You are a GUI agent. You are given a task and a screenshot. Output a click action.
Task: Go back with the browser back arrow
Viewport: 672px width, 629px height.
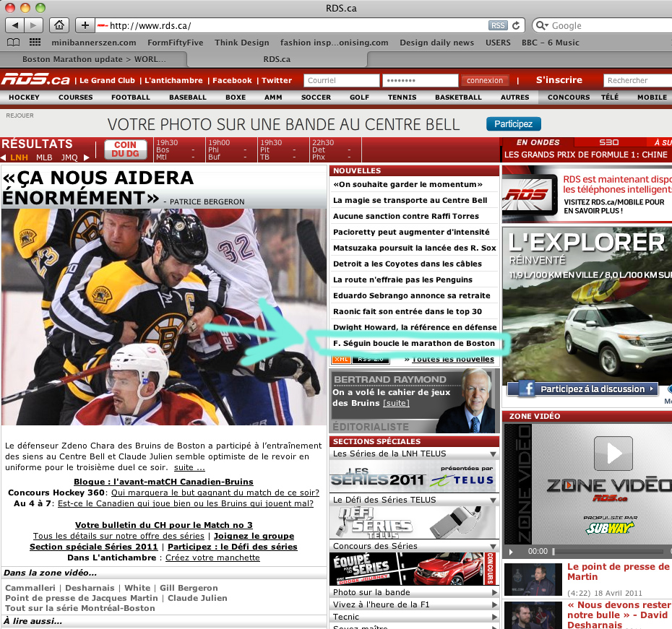pos(15,25)
